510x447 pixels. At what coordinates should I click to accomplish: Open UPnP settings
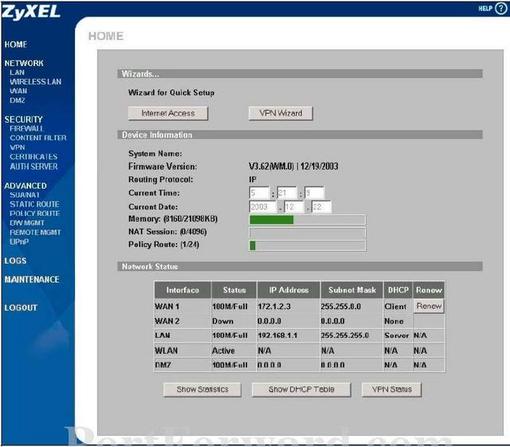click(19, 242)
